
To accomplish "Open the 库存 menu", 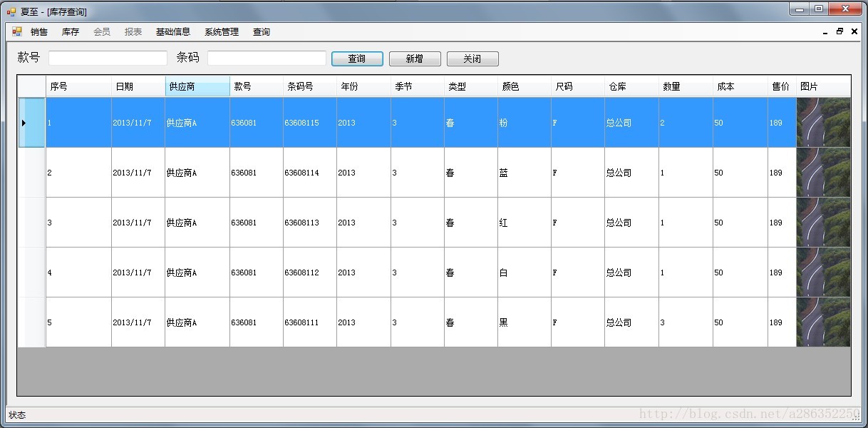I will [71, 32].
